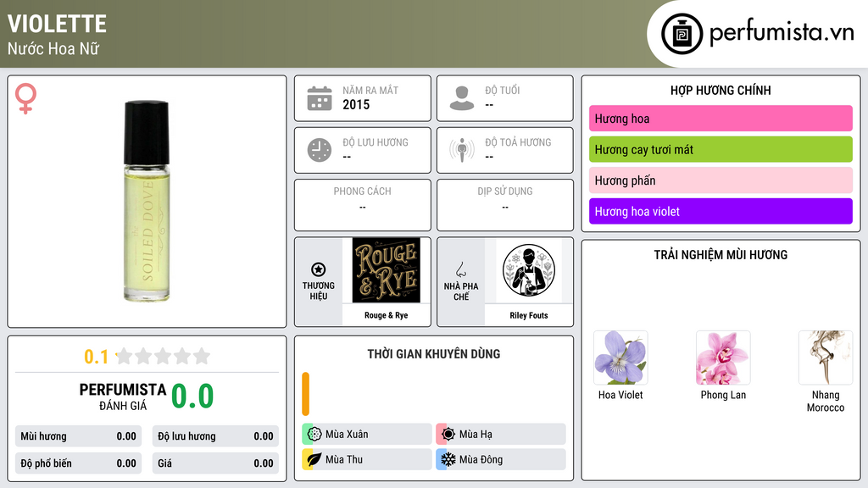The width and height of the screenshot is (868, 488).
Task: Click the Trải nghiệm mùi hương heading
Action: 721,254
